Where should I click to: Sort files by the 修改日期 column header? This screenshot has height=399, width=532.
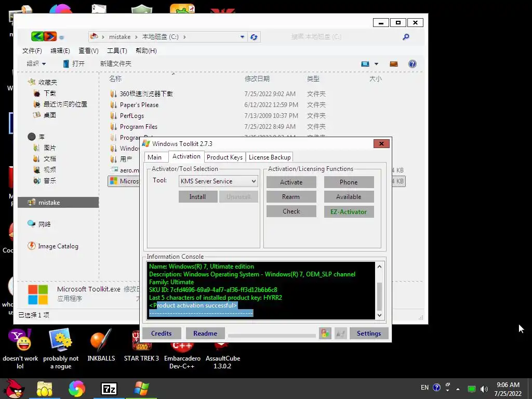[257, 79]
